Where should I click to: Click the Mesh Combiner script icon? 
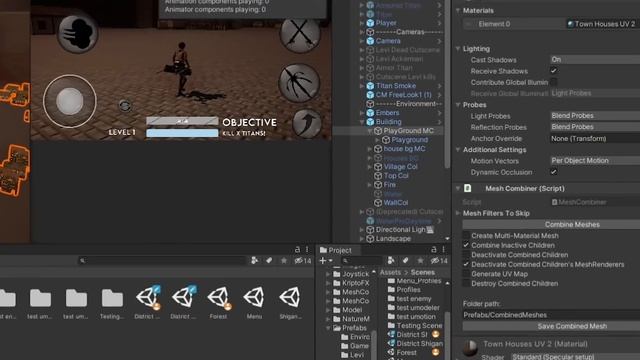tap(468, 189)
